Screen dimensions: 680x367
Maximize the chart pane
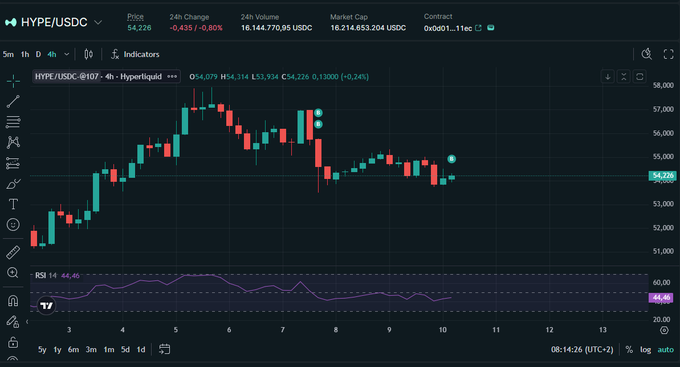[x=640, y=77]
